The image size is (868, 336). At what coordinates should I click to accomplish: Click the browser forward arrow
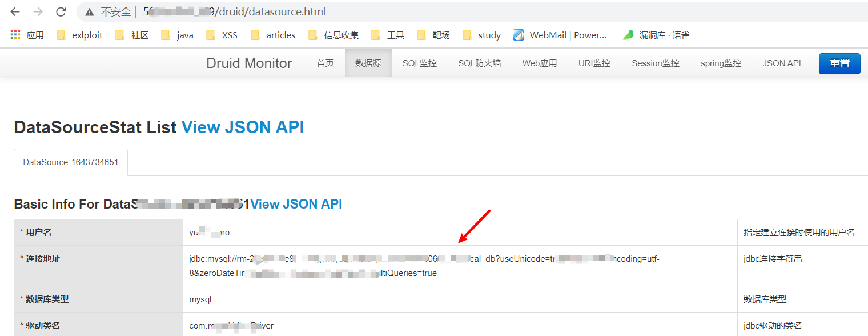[38, 11]
